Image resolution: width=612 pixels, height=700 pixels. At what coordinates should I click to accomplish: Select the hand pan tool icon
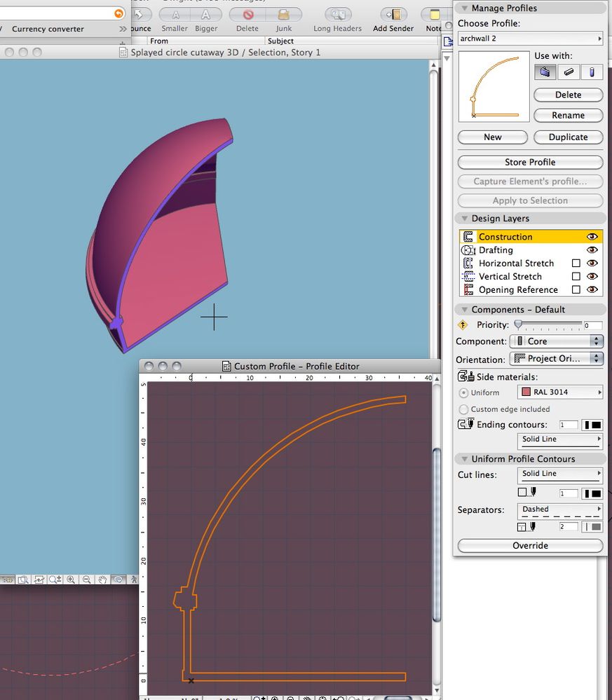click(x=102, y=580)
